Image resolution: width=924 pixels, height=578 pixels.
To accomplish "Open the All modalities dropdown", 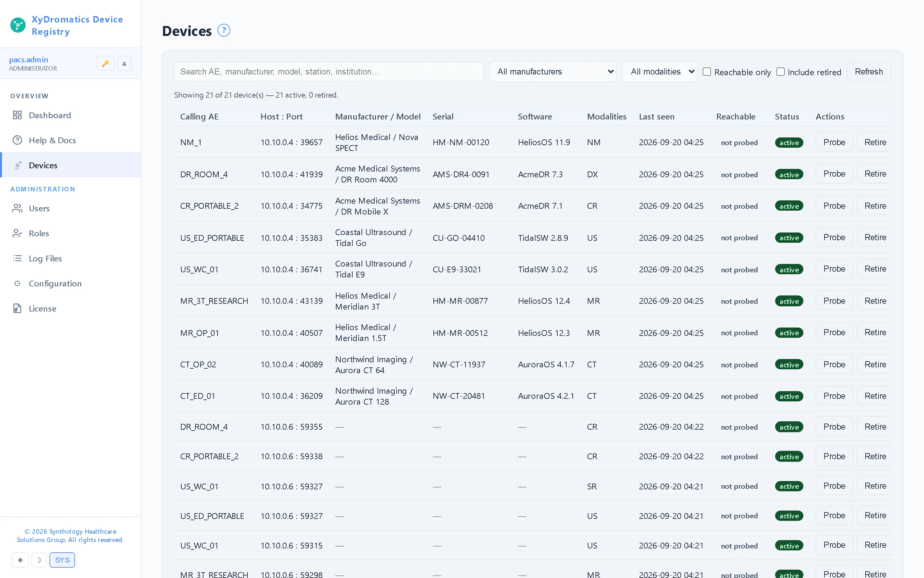I will tap(659, 72).
